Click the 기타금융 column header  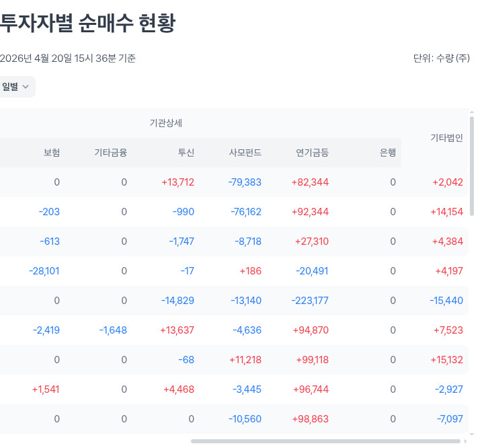pos(110,153)
